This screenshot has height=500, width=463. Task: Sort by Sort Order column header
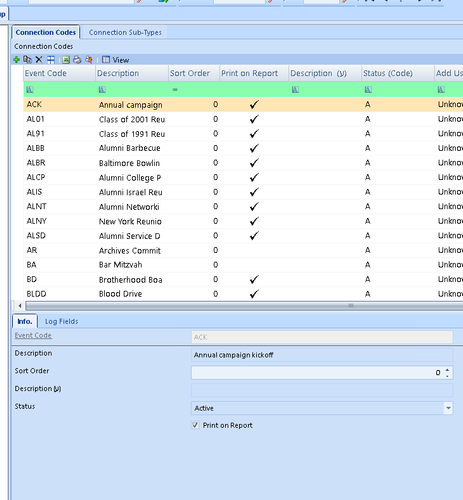(194, 73)
